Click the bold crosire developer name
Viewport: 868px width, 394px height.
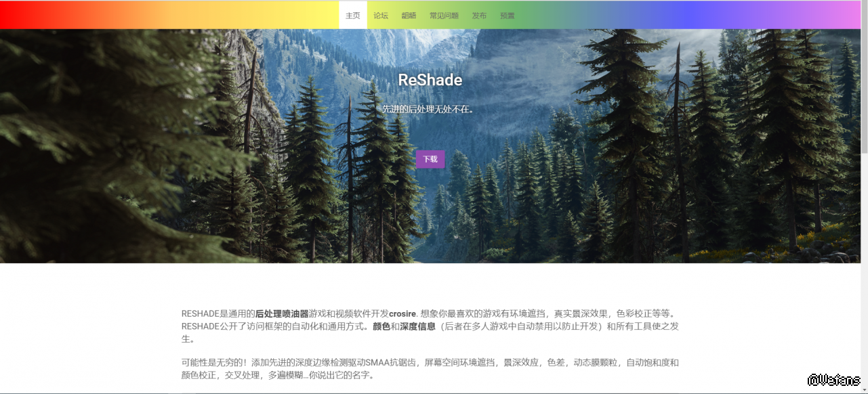[x=402, y=313]
